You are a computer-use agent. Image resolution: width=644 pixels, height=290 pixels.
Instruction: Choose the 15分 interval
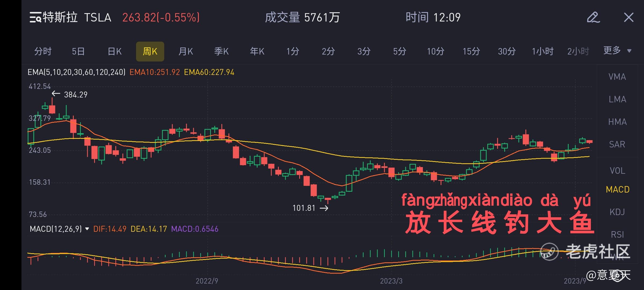(x=471, y=51)
